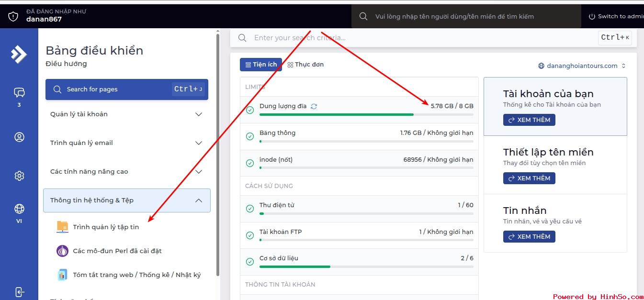Open Trình quản lý tập tin

[x=105, y=227]
